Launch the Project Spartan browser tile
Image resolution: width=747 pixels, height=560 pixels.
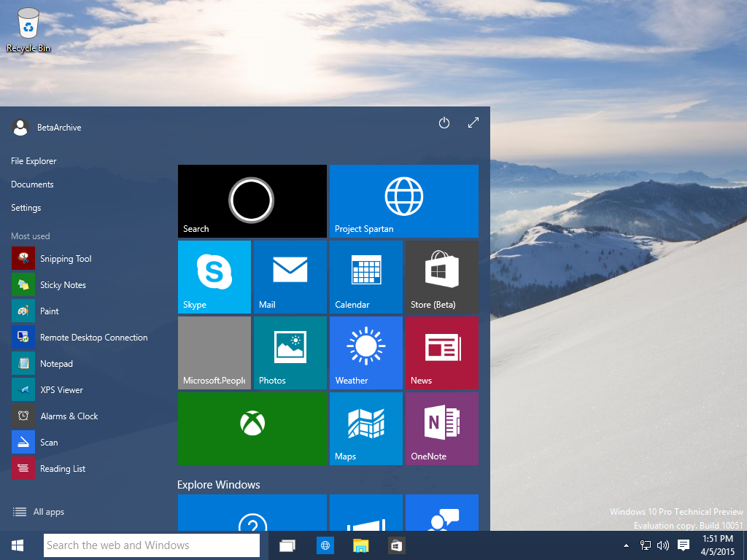(x=403, y=201)
